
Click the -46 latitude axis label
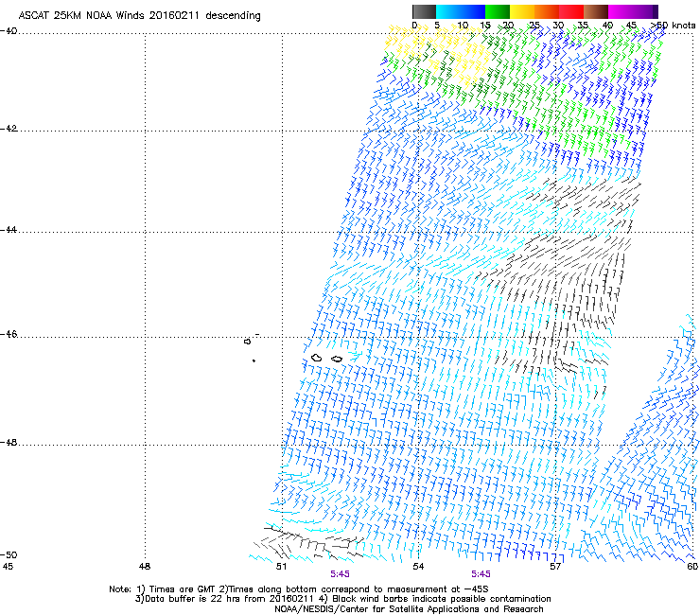[x=9, y=334]
